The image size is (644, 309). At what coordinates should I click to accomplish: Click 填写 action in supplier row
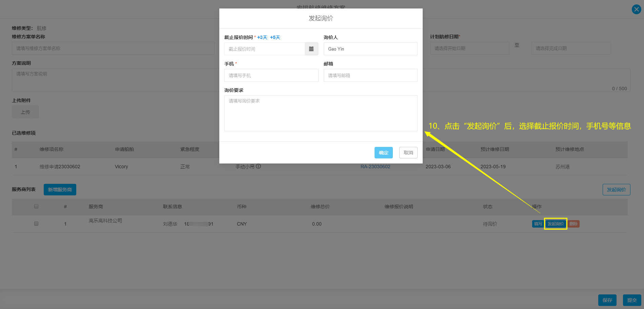pos(538,224)
